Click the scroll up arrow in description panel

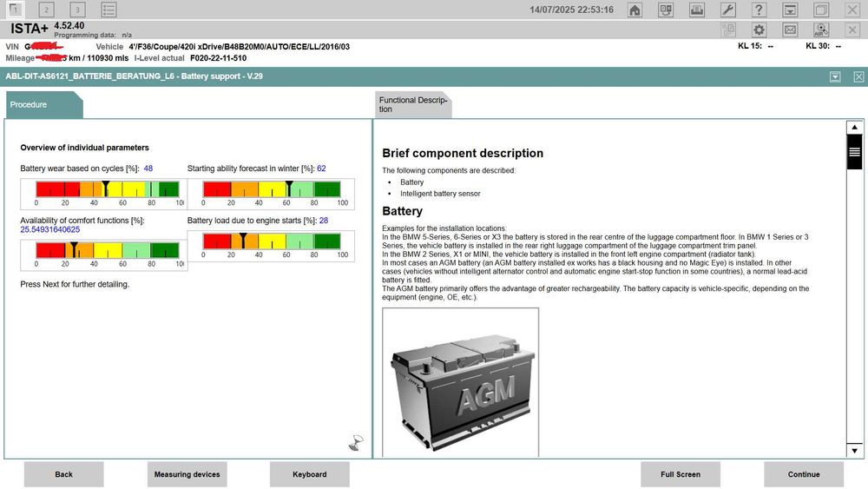click(x=855, y=128)
